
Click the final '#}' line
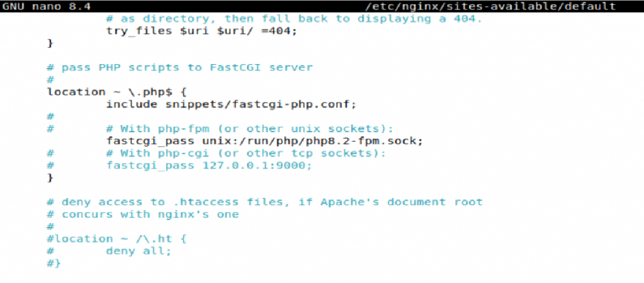pyautogui.click(x=54, y=264)
